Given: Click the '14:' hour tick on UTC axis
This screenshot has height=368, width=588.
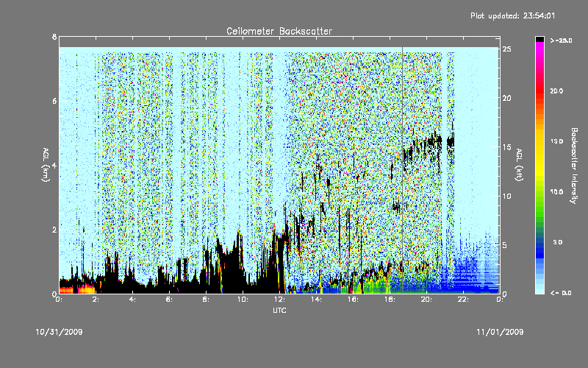Looking at the screenshot, I should coord(317,300).
